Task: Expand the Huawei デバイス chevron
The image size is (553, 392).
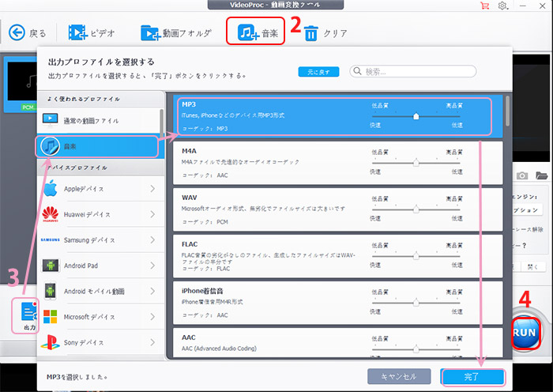Action: (152, 214)
